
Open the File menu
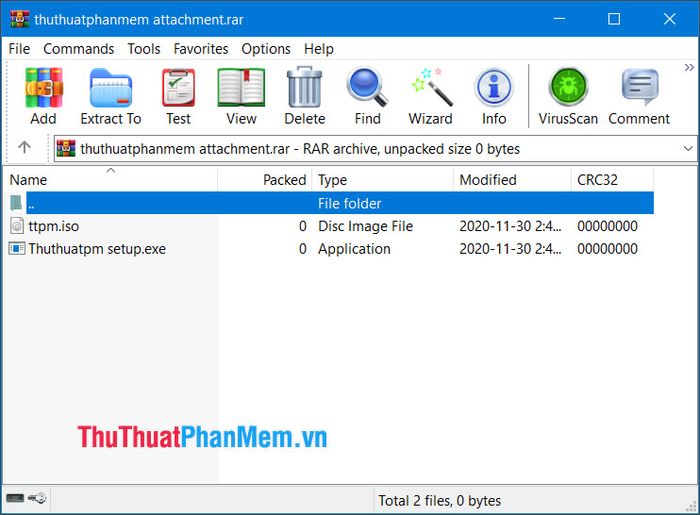click(x=19, y=49)
